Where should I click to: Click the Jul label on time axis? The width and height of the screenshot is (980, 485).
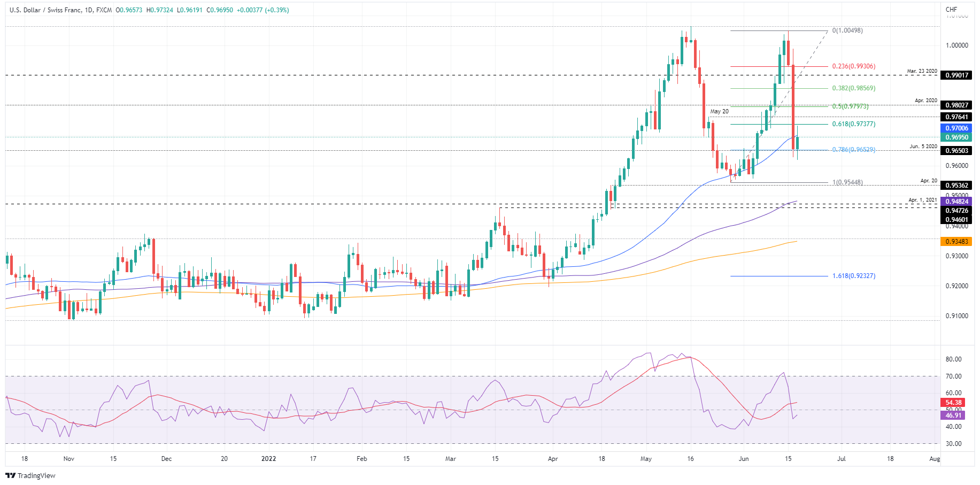coord(841,459)
